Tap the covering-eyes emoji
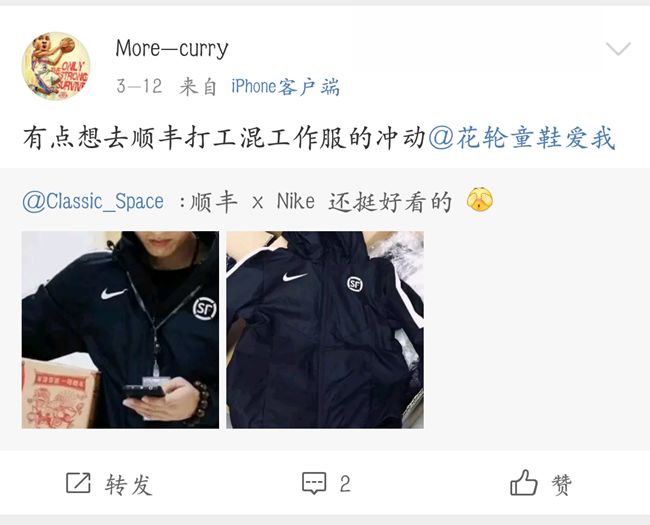Screen dimensions: 650x525 [x=480, y=200]
